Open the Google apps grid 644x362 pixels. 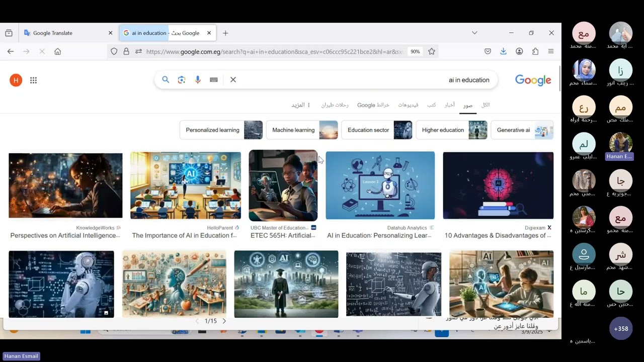[x=34, y=80]
